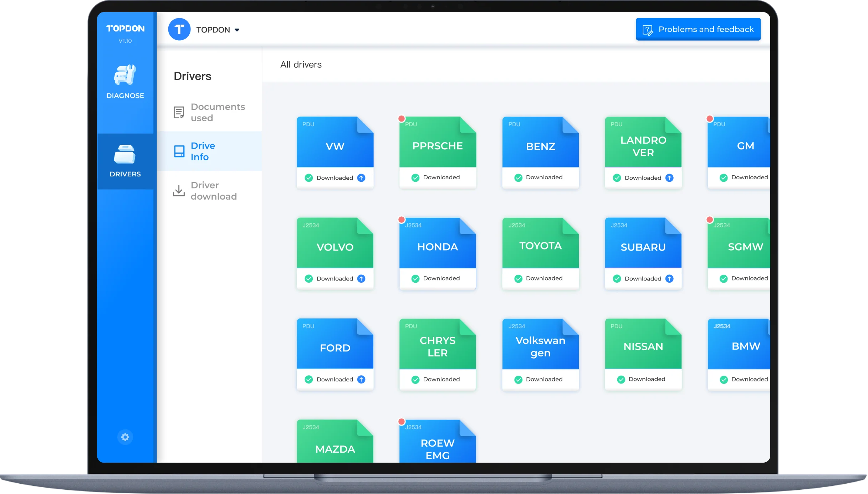Select Driver download menu item
Image resolution: width=868 pixels, height=494 pixels.
click(209, 191)
